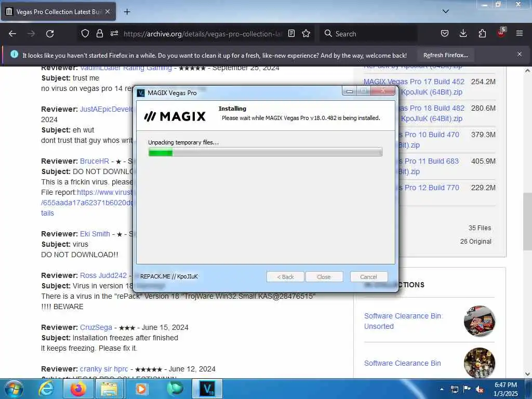Minimize the MAGIX Vegas Pro installer window

[x=350, y=91]
